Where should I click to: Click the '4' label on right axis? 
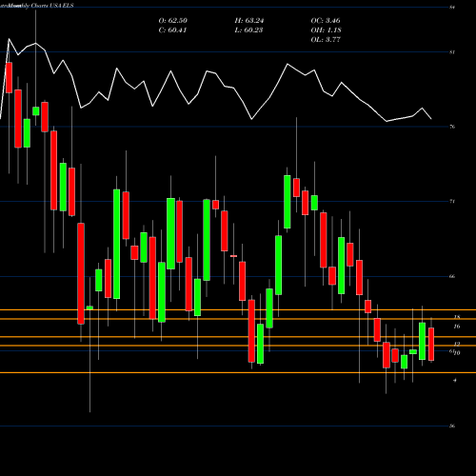point(455,380)
